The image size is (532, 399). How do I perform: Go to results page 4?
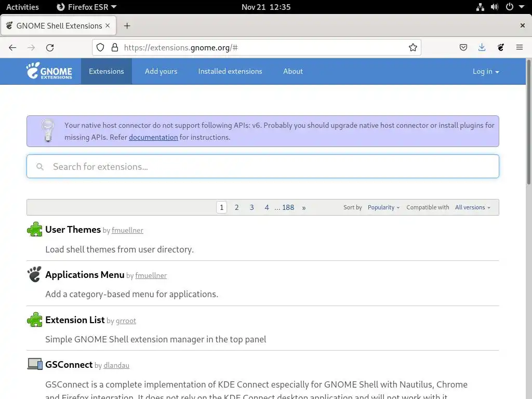tap(267, 207)
